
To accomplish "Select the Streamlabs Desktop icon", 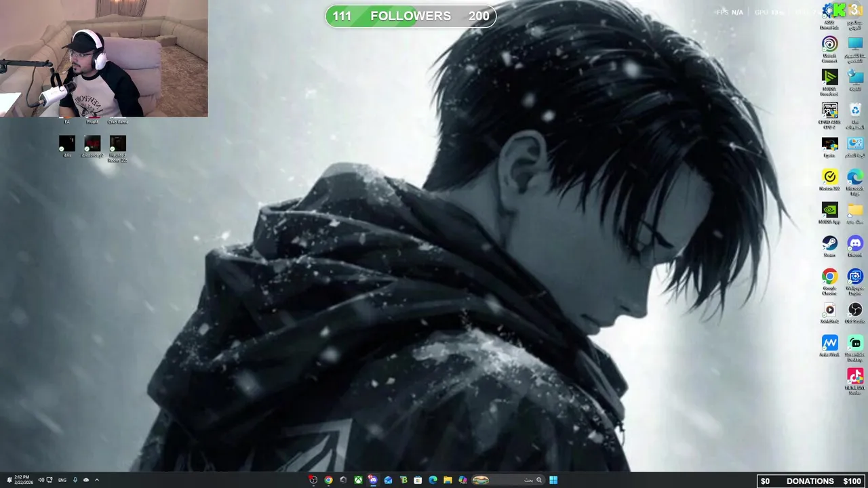I will click(854, 348).
